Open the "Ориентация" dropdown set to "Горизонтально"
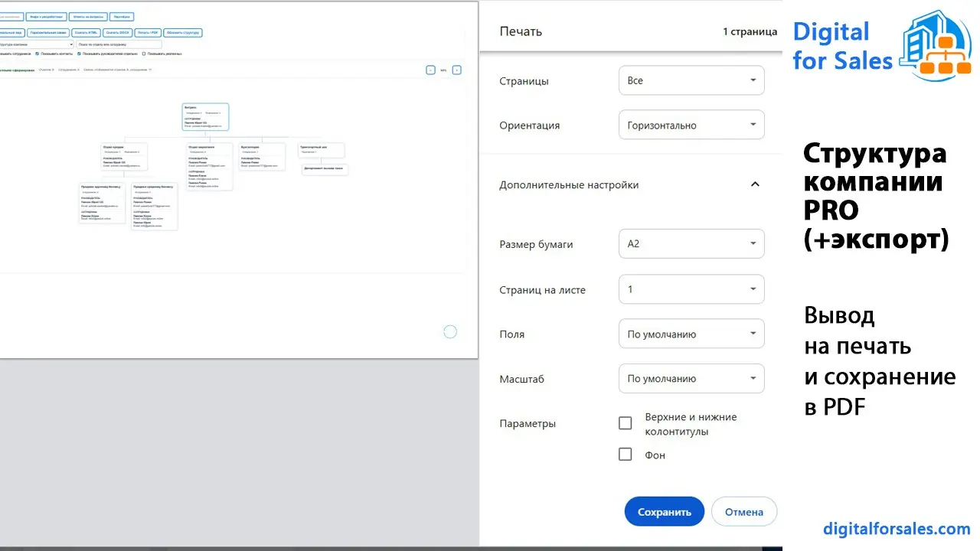Image resolution: width=980 pixels, height=551 pixels. pos(691,124)
